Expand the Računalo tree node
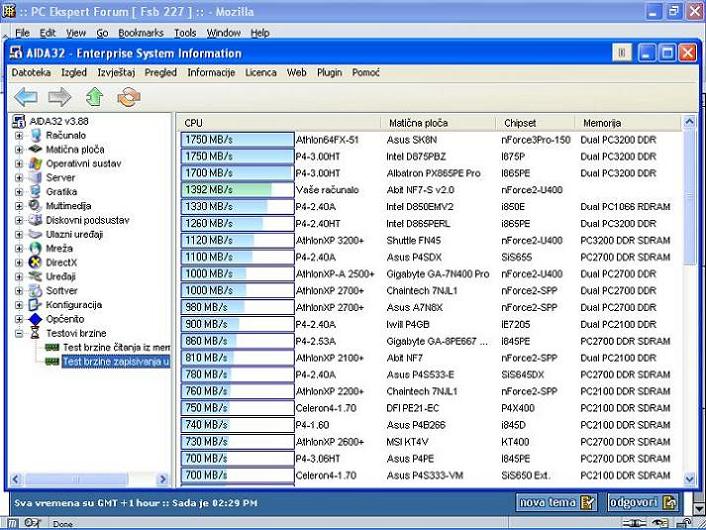Image resolution: width=706 pixels, height=530 pixels. point(19,135)
